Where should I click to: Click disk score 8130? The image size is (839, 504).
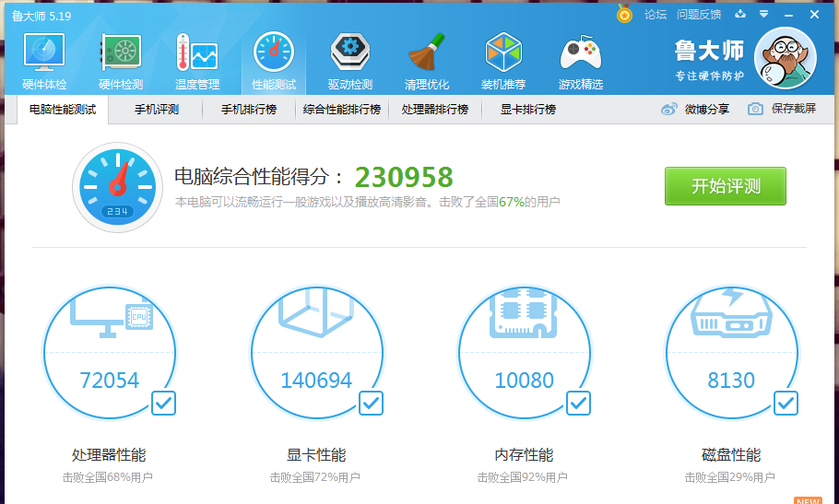pos(731,381)
